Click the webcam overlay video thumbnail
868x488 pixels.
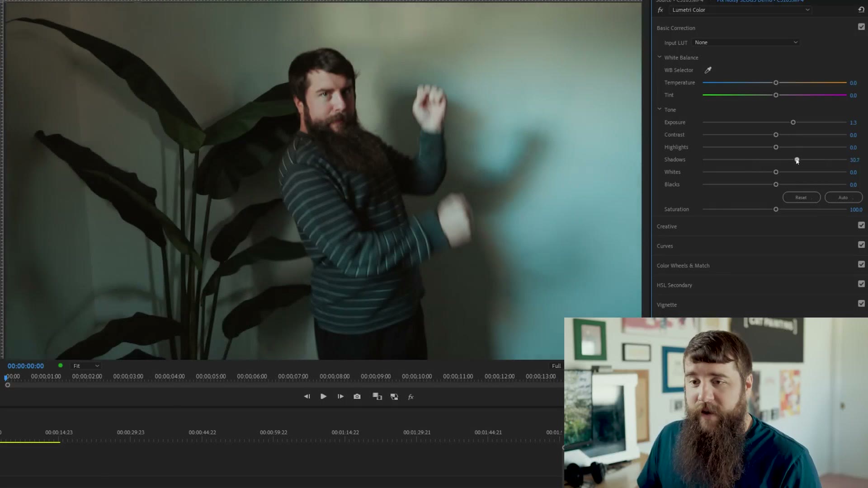point(716,403)
